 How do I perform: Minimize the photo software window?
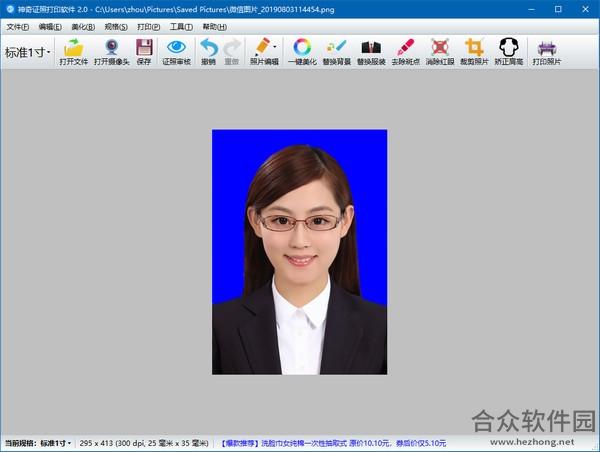tap(531, 9)
